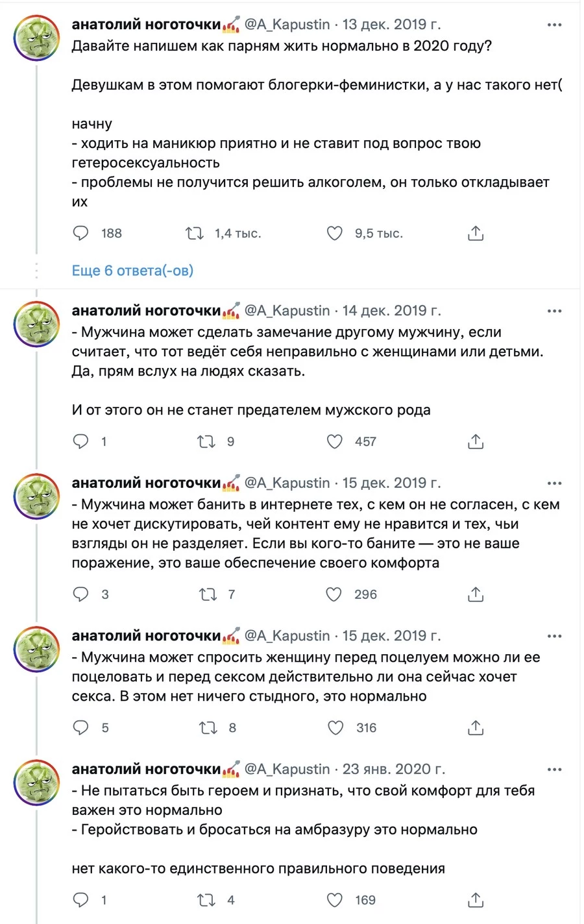This screenshot has width=584, height=924.
Task: Like the tweet with 169 likes
Action: 334,899
